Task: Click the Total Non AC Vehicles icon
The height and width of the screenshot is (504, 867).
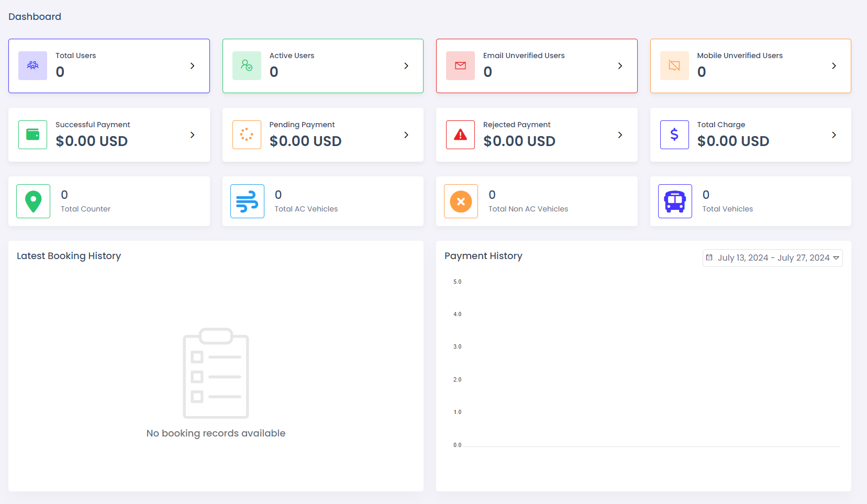Action: click(x=461, y=201)
